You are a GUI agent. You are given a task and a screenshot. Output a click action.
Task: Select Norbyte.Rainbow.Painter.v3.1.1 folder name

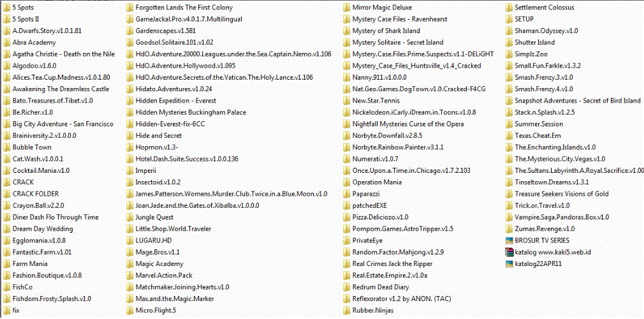[x=398, y=147]
